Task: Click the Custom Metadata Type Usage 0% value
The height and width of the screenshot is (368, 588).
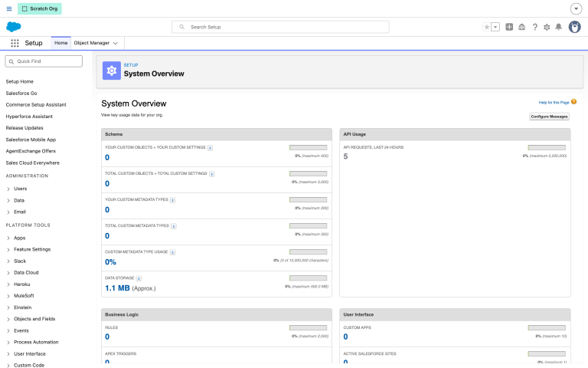Action: [110, 262]
